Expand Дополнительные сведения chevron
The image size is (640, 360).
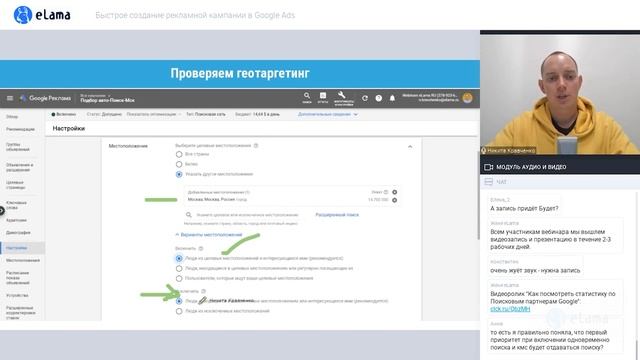[356, 114]
